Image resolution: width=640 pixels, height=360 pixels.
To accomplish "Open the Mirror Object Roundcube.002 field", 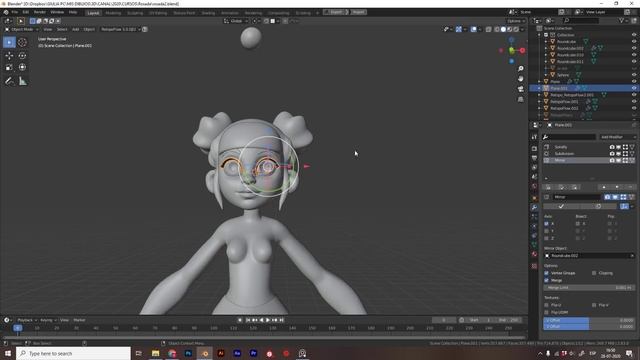I will pos(589,256).
